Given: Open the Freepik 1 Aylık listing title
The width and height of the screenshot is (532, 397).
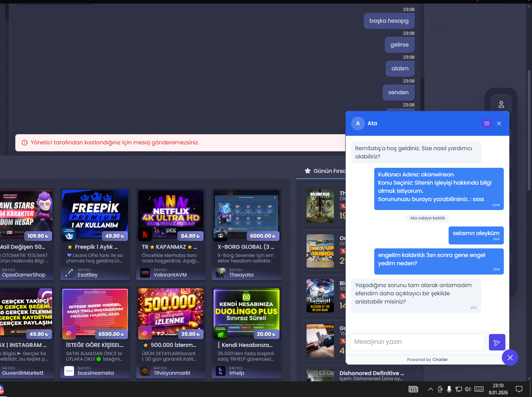Looking at the screenshot, I should (x=92, y=247).
